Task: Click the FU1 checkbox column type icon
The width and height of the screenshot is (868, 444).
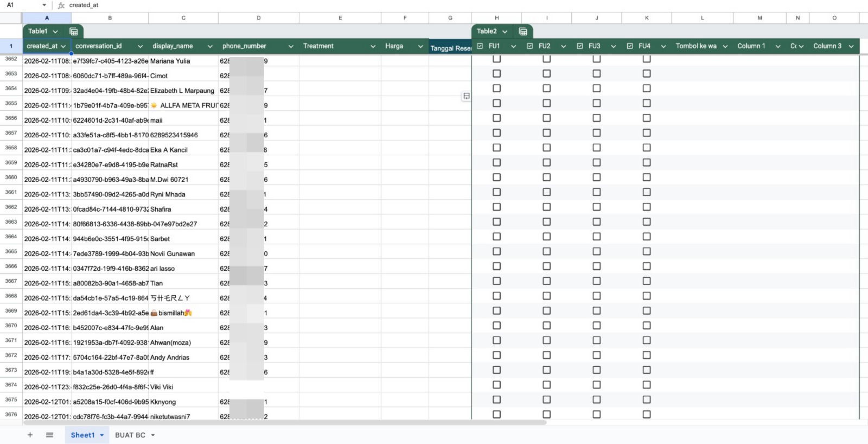Action: point(480,46)
